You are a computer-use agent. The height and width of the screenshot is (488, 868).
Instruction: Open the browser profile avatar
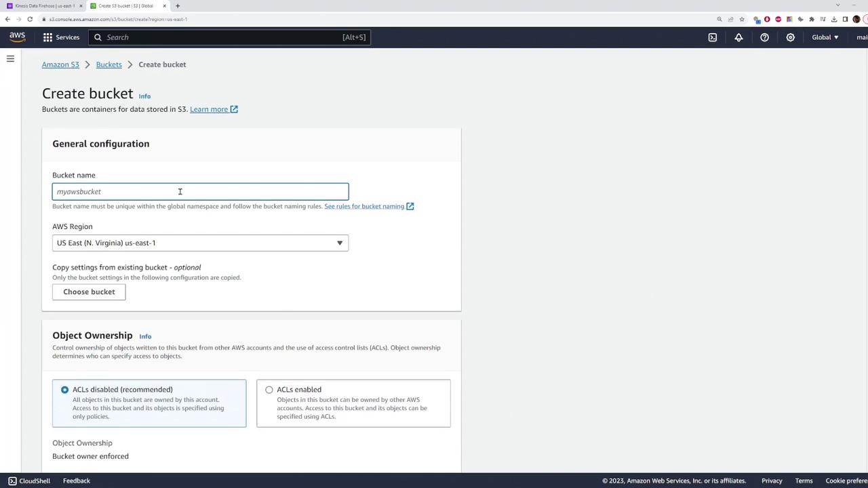pyautogui.click(x=856, y=19)
